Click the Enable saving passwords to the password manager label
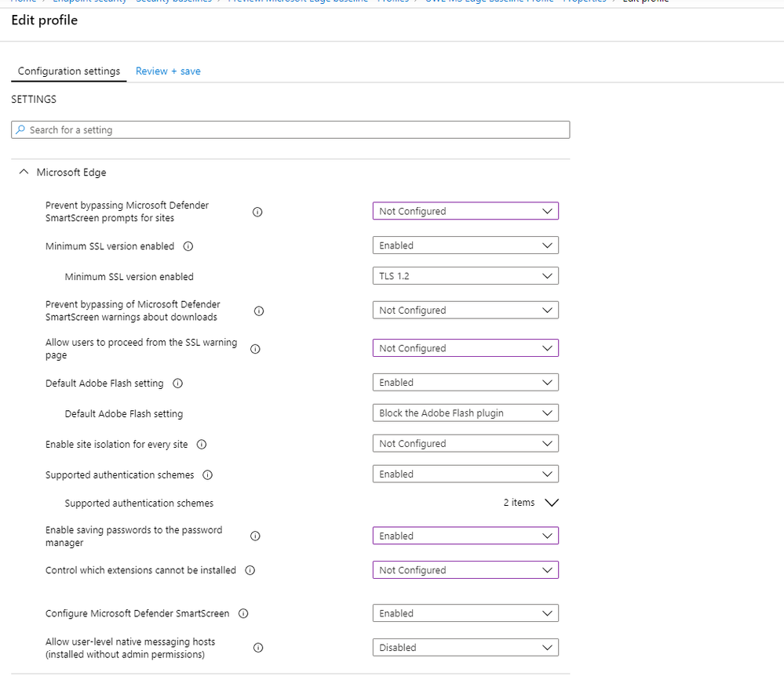This screenshot has width=784, height=698. (x=133, y=536)
